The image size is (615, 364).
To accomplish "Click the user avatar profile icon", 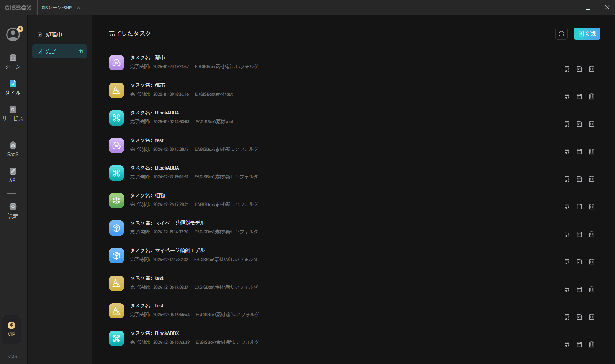I will [x=13, y=34].
